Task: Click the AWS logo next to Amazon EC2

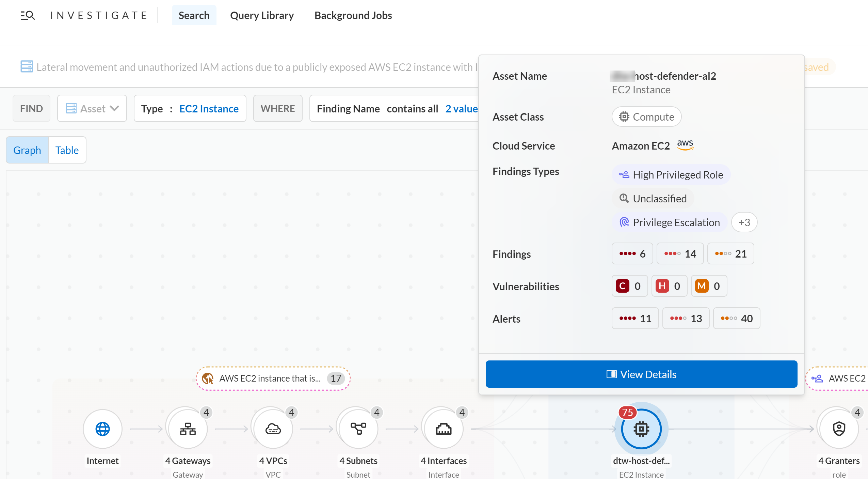Action: (685, 145)
